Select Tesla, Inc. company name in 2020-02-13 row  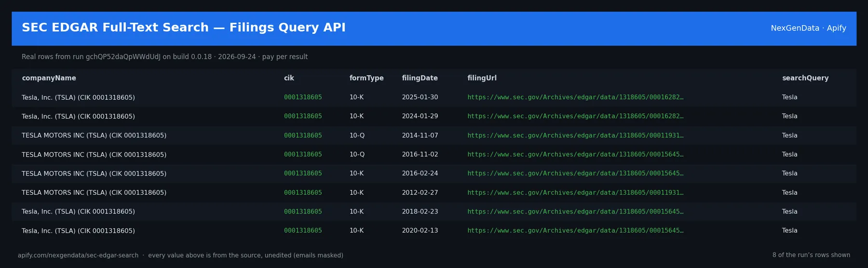pos(78,230)
